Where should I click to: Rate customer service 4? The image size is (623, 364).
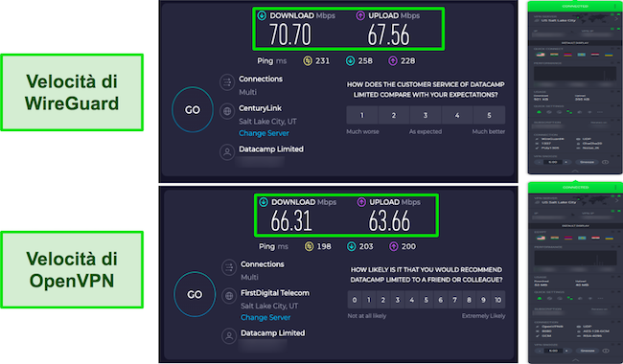point(457,115)
